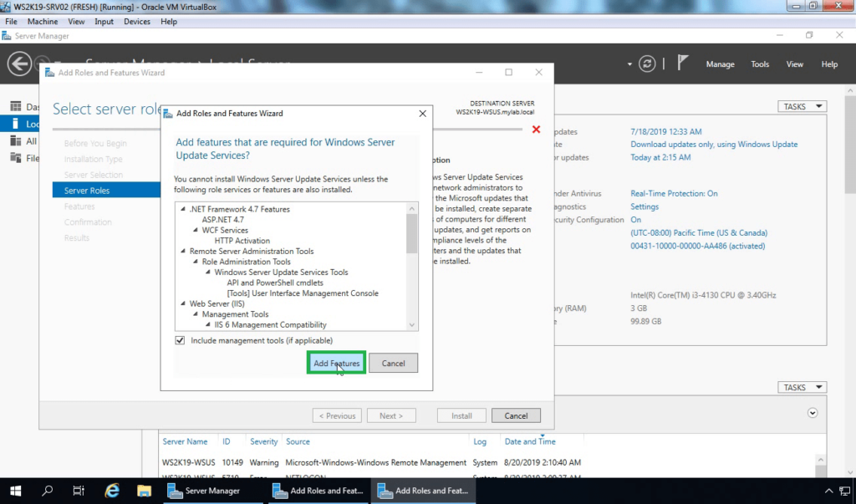
Task: Toggle Include management tools checkbox
Action: pyautogui.click(x=180, y=340)
